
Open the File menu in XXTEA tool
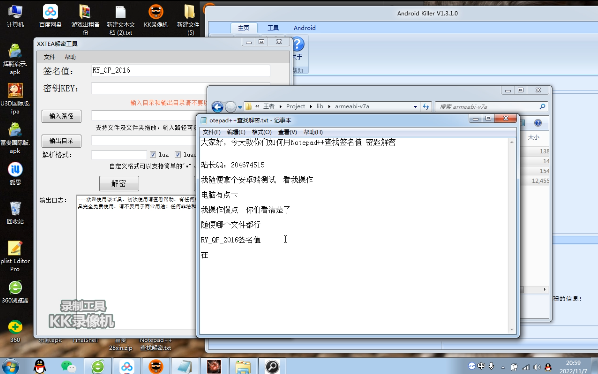point(49,57)
